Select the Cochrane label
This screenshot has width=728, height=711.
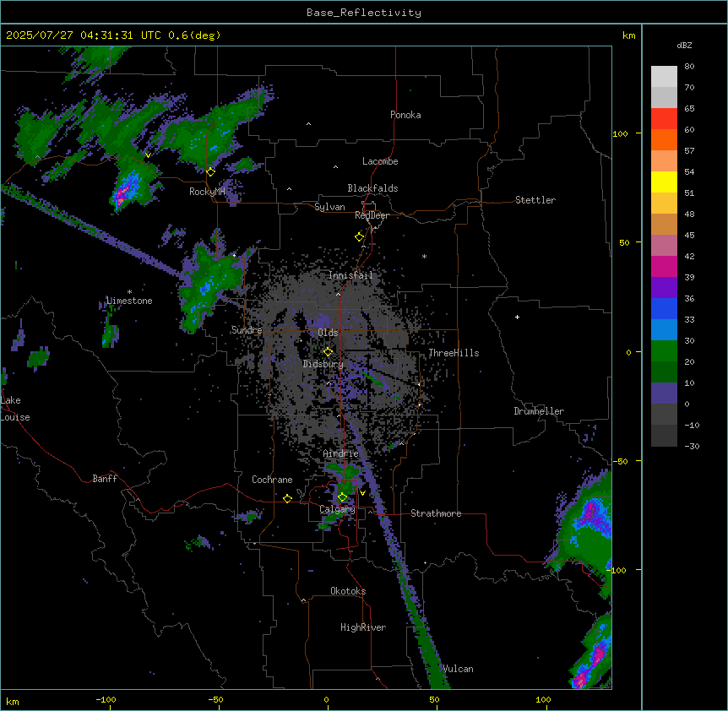tap(272, 480)
